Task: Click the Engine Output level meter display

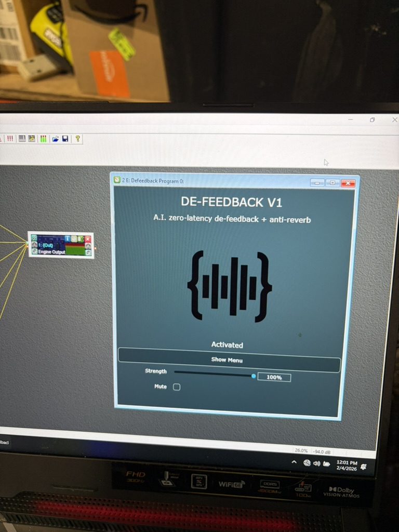Action: point(75,248)
